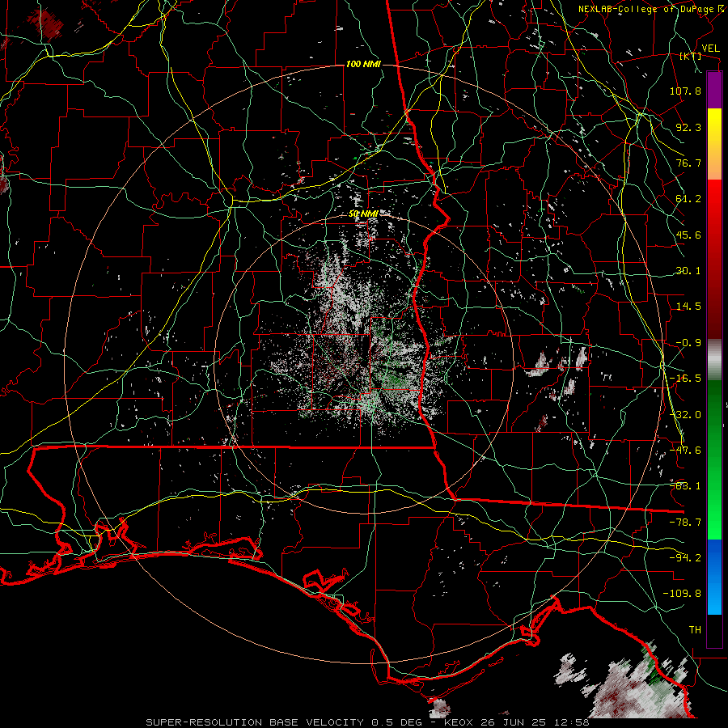This screenshot has height=728, width=728.
Task: Click the TH legend label
Action: (x=695, y=630)
